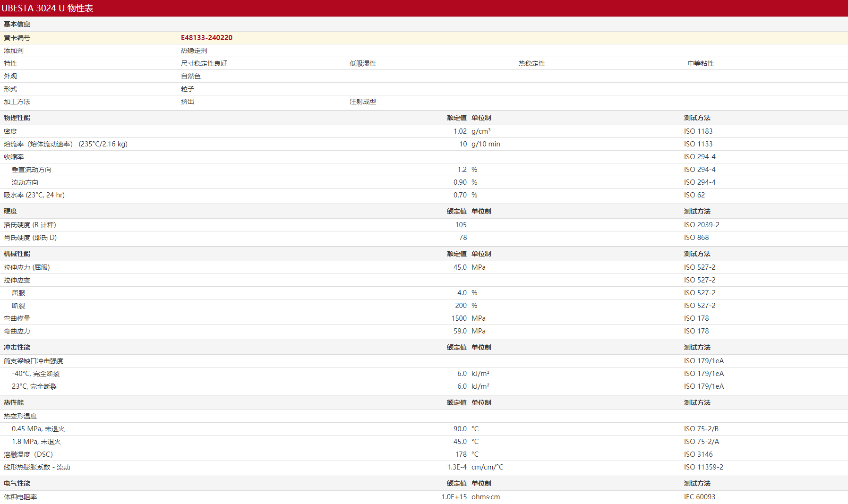Select the melting temperature value 178

coord(461,454)
